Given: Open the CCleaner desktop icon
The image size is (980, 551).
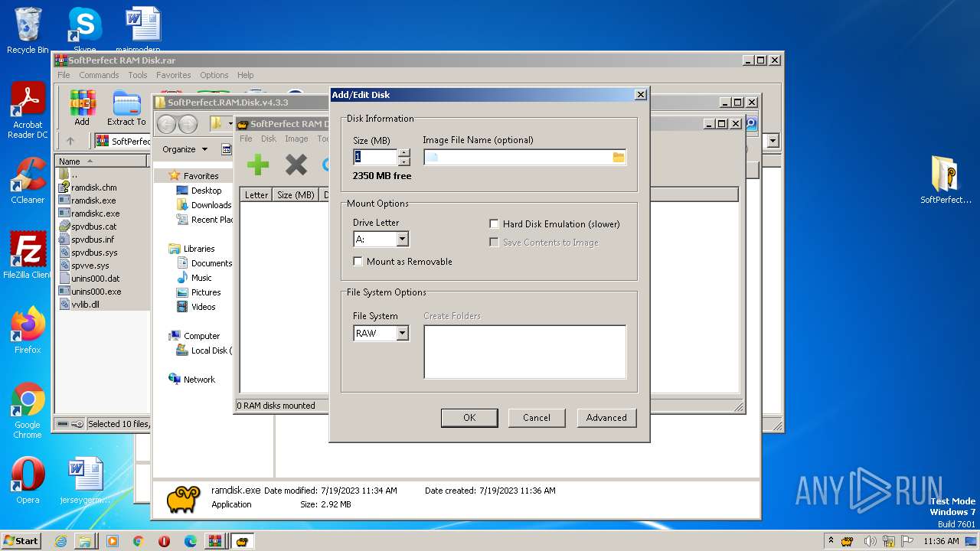Looking at the screenshot, I should coord(28,181).
